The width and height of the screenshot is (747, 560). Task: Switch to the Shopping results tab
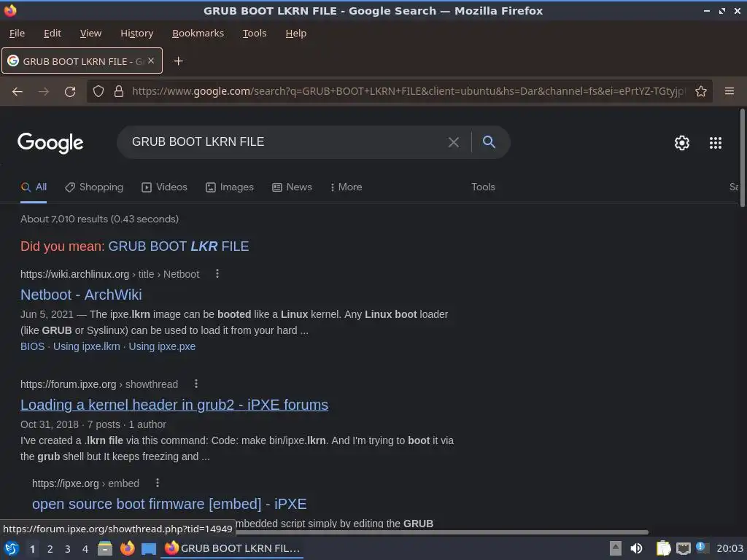coord(94,187)
